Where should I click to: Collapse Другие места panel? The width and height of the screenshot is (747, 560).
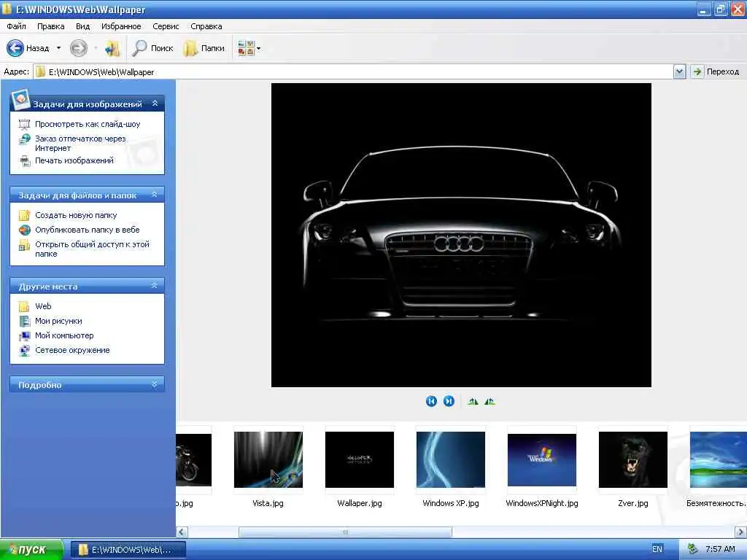pos(155,286)
